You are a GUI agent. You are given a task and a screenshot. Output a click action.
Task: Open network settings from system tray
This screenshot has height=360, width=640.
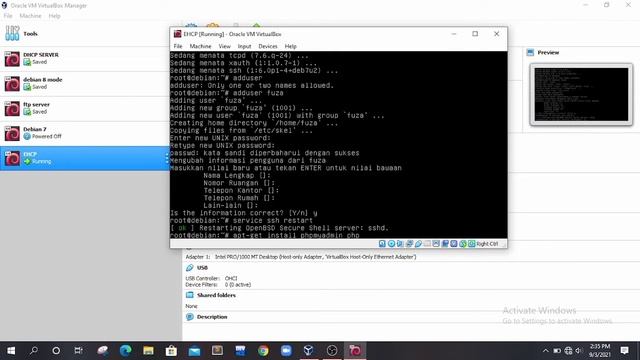(568, 351)
